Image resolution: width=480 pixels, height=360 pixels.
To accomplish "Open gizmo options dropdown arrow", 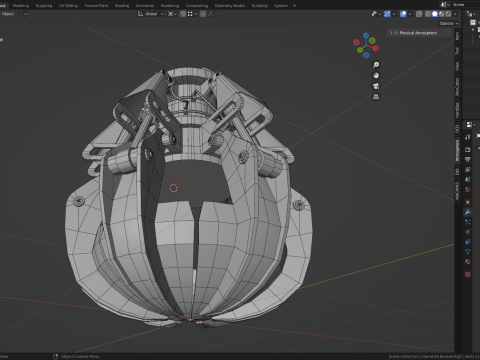I will pyautogui.click(x=394, y=14).
